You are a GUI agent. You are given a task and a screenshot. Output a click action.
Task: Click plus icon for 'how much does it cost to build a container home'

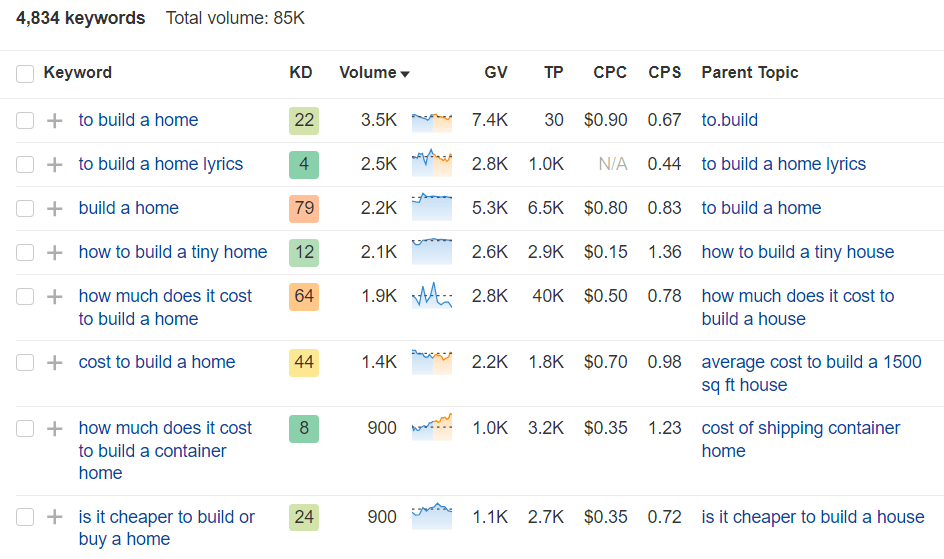pos(55,429)
